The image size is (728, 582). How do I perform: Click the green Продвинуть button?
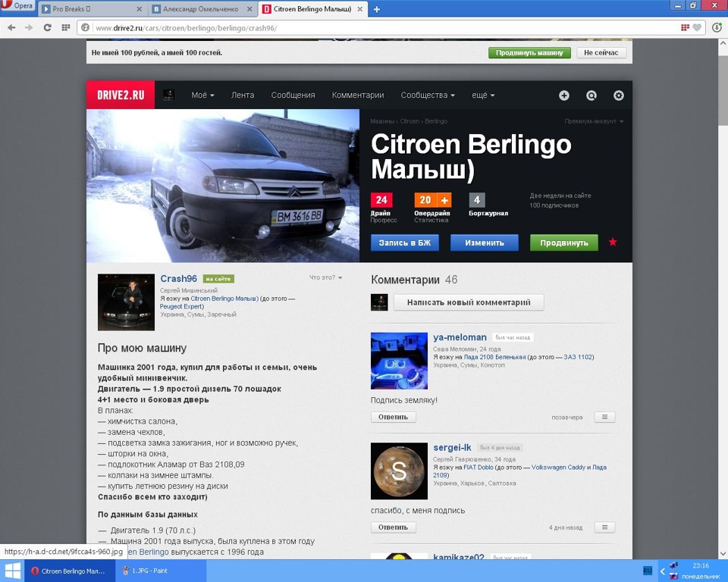pos(564,242)
